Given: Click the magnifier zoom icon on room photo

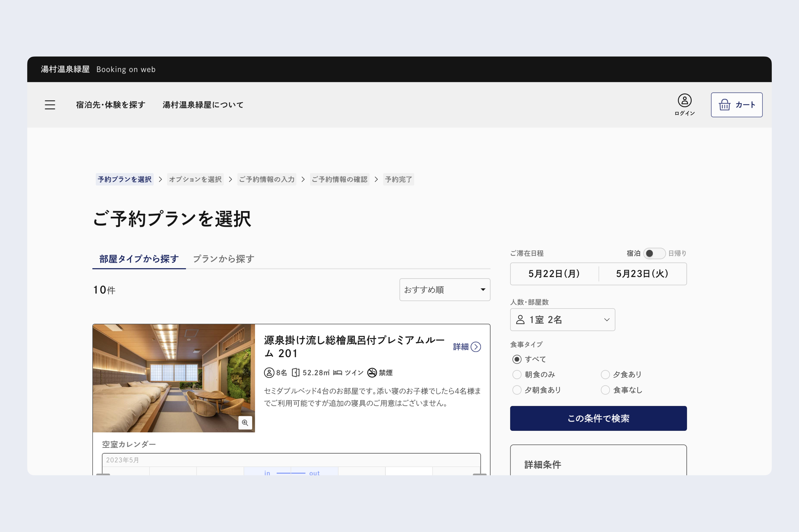Looking at the screenshot, I should click(245, 422).
